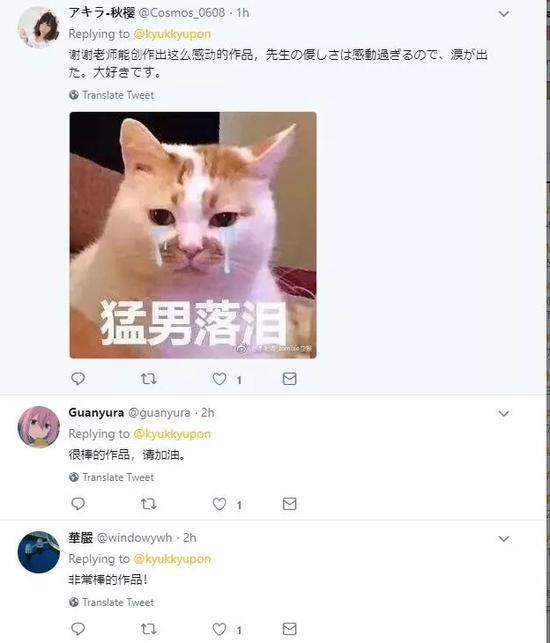Reply to windowywh's tweet
The width and height of the screenshot is (550, 643).
click(x=78, y=628)
